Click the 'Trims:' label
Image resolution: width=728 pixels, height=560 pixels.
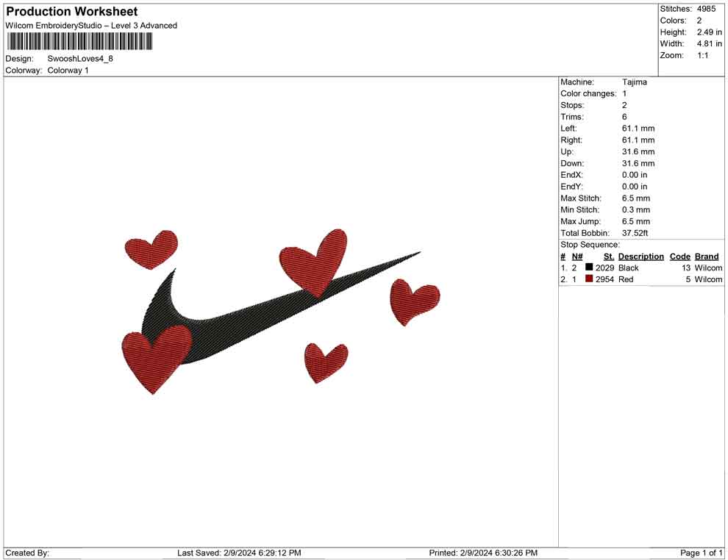pyautogui.click(x=572, y=117)
